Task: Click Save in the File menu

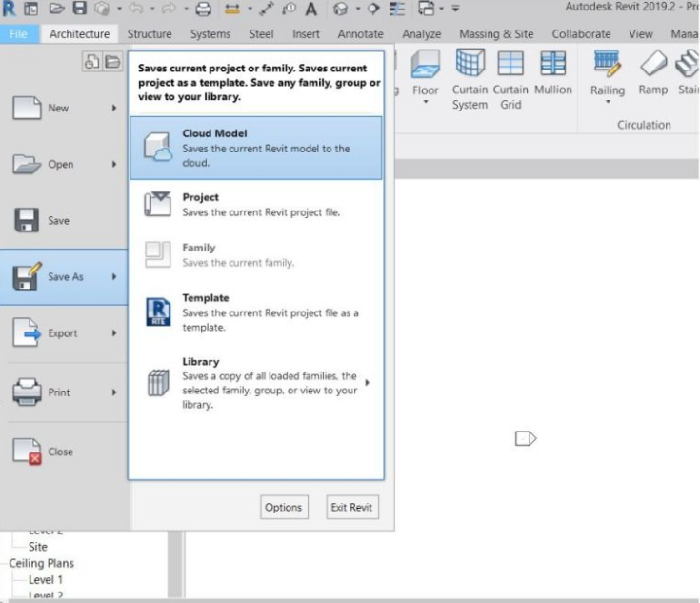Action: click(65, 221)
